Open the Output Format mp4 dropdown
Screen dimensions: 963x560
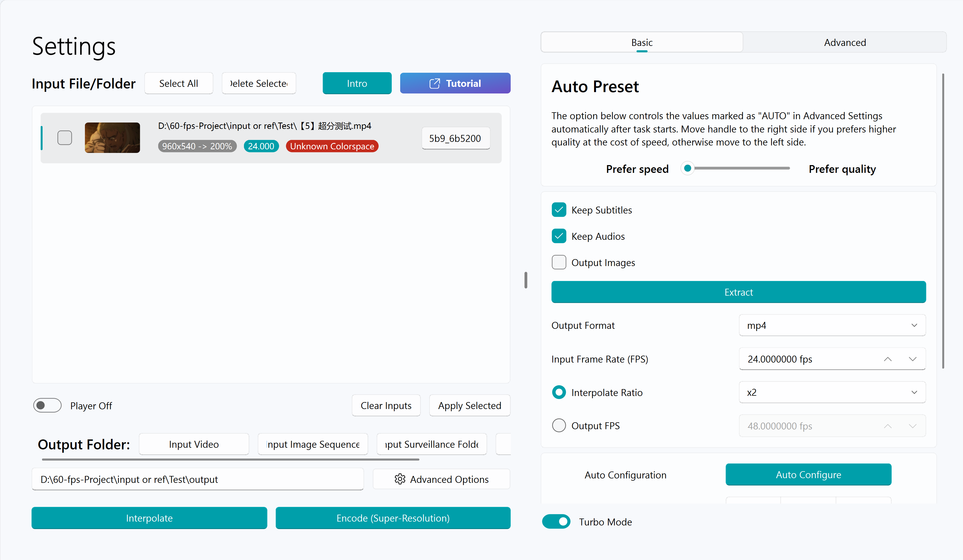832,325
